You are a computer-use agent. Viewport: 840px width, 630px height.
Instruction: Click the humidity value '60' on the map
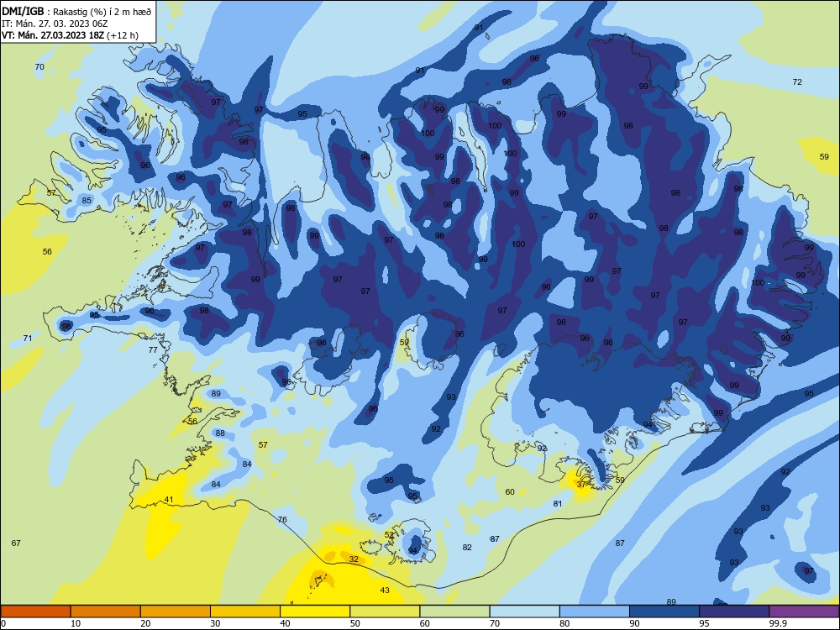(510, 491)
